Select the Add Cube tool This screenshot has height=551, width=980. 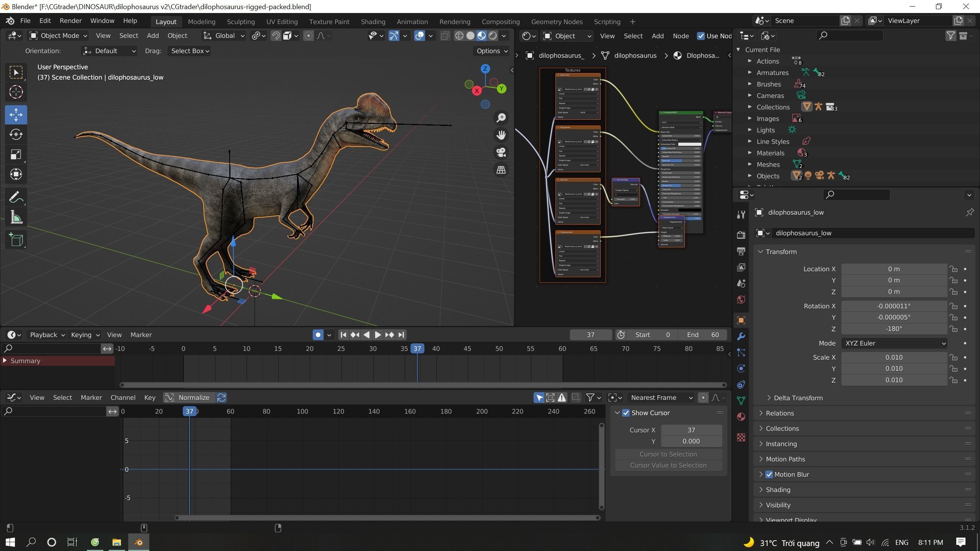coord(16,240)
